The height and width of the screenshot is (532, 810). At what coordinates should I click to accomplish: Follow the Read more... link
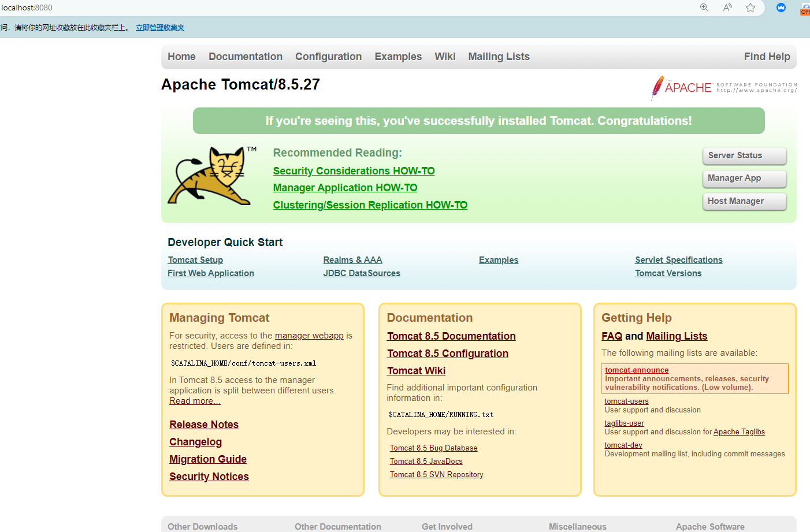195,401
